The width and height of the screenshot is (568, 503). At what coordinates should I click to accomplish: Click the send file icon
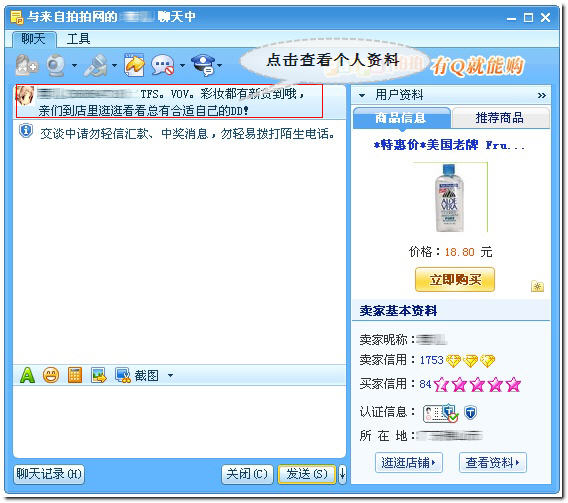tap(134, 65)
